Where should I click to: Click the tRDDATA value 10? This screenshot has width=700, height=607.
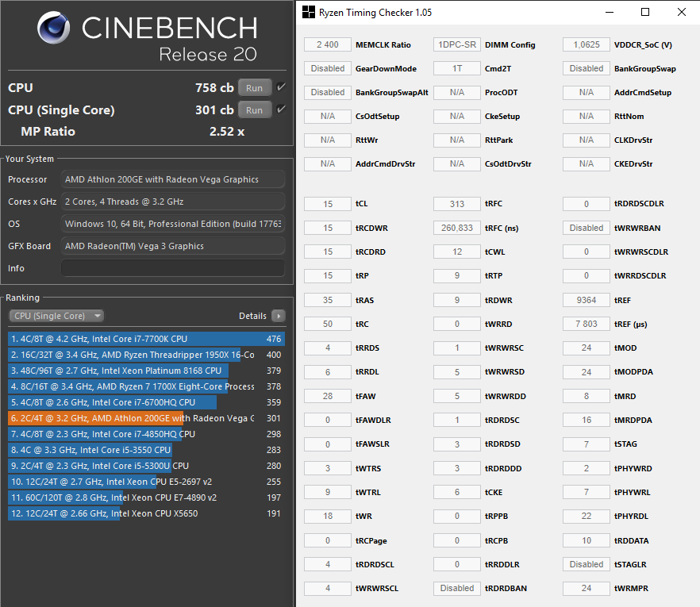coord(587,540)
